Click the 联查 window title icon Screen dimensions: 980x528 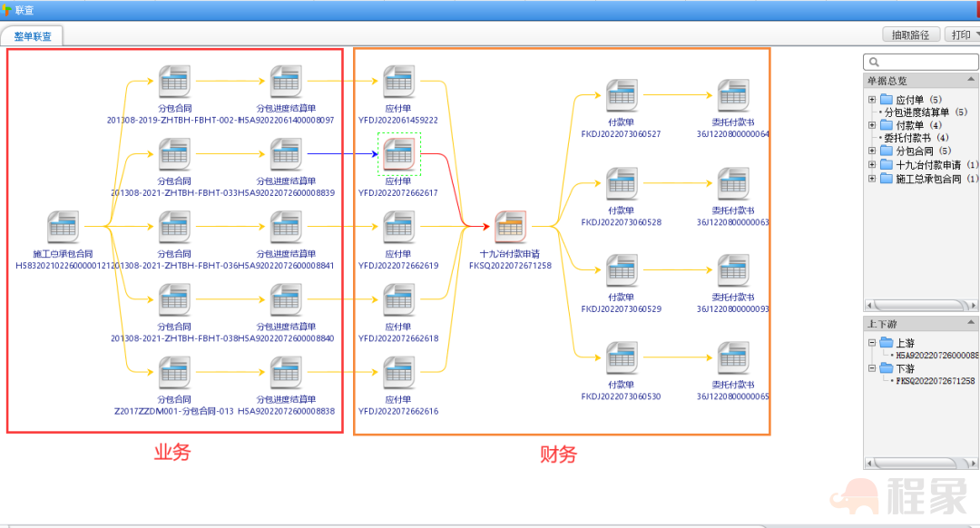[x=7, y=10]
